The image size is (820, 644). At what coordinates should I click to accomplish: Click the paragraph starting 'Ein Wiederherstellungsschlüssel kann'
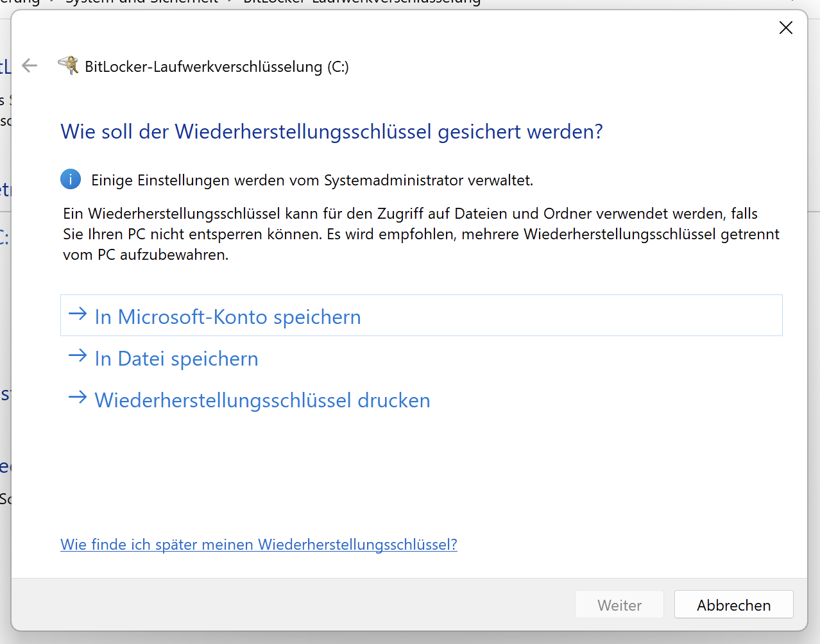[422, 234]
